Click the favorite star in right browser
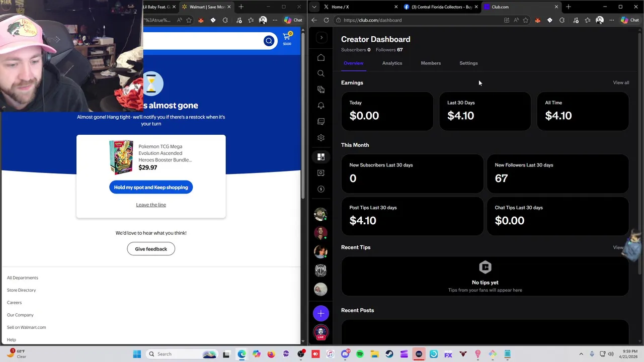The width and height of the screenshot is (644, 362). pos(525,20)
